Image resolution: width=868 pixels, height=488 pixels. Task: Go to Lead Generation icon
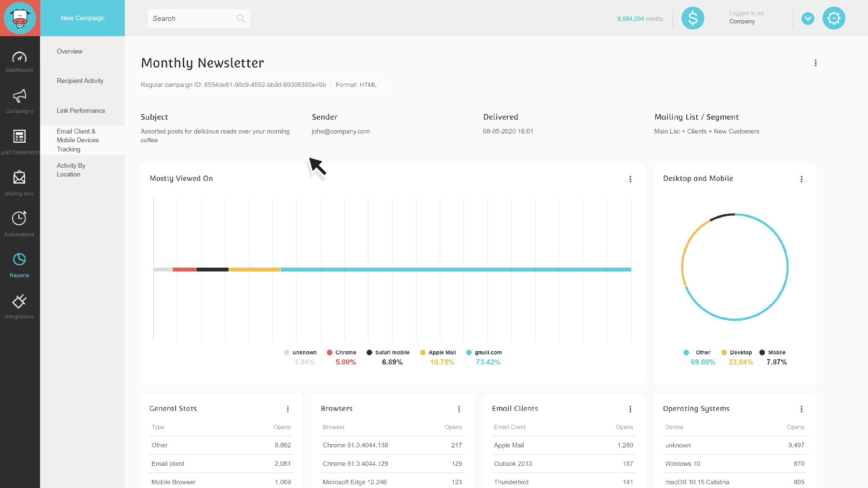19,137
